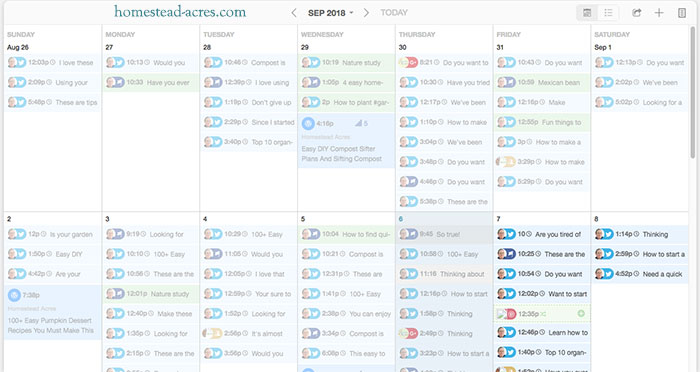The width and height of the screenshot is (700, 372).
Task: Open the homestead-acres.com logo link
Action: click(180, 12)
